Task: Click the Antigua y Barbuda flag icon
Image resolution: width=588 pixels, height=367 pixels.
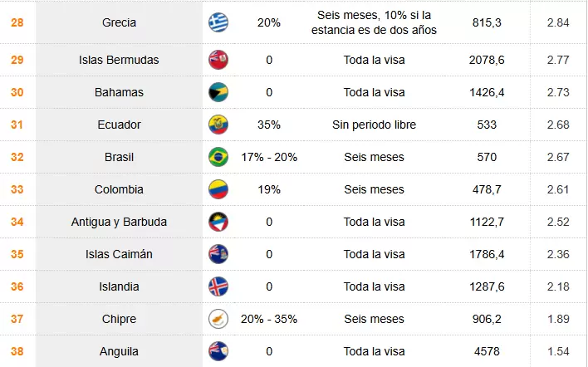Action: click(218, 222)
